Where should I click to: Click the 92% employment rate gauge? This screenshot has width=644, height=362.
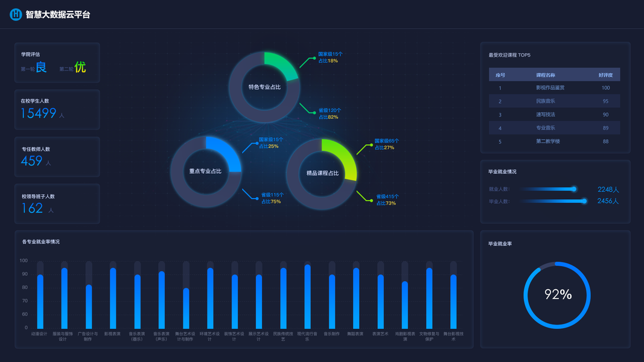(x=557, y=294)
